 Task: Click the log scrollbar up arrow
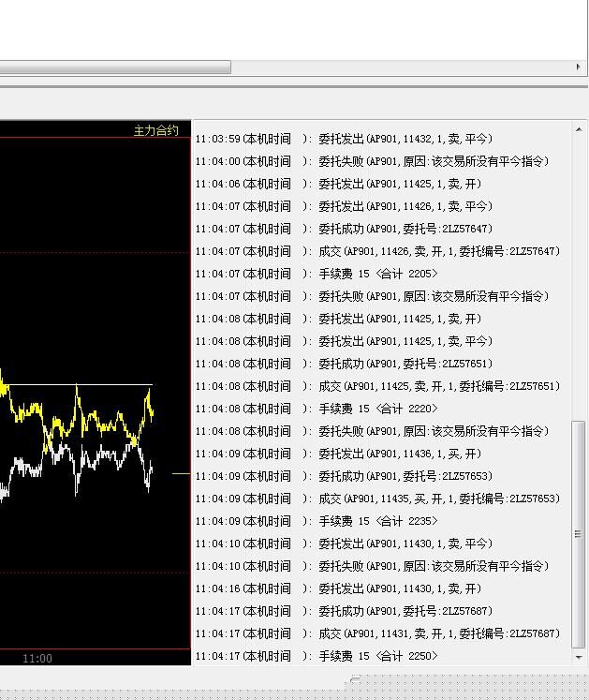579,127
